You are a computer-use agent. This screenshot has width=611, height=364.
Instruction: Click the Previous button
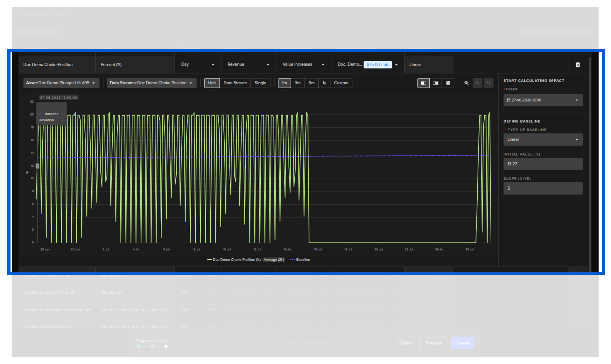pos(434,343)
